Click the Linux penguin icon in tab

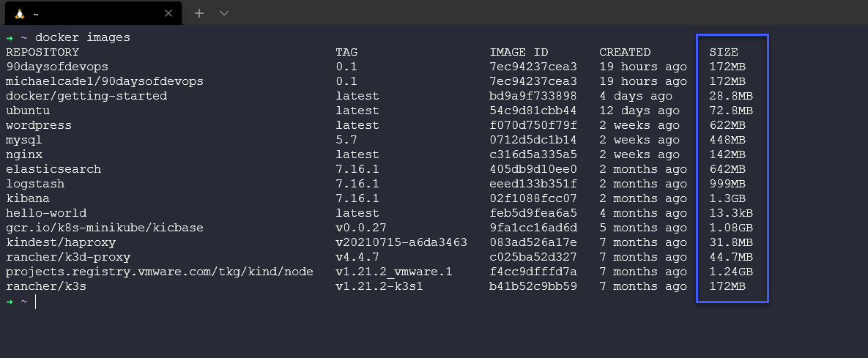click(19, 13)
